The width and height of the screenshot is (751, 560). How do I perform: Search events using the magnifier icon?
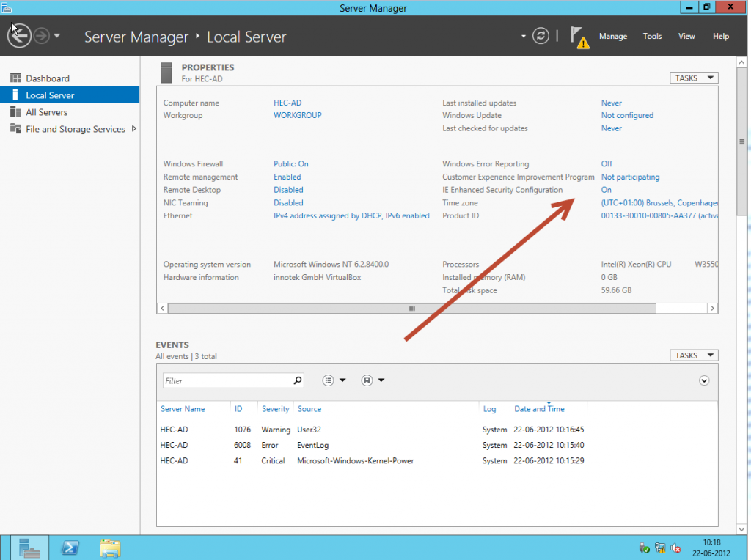click(297, 380)
